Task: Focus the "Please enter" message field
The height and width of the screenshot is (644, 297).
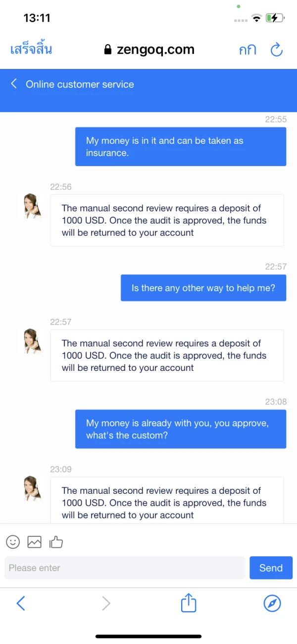Action: coord(125,568)
